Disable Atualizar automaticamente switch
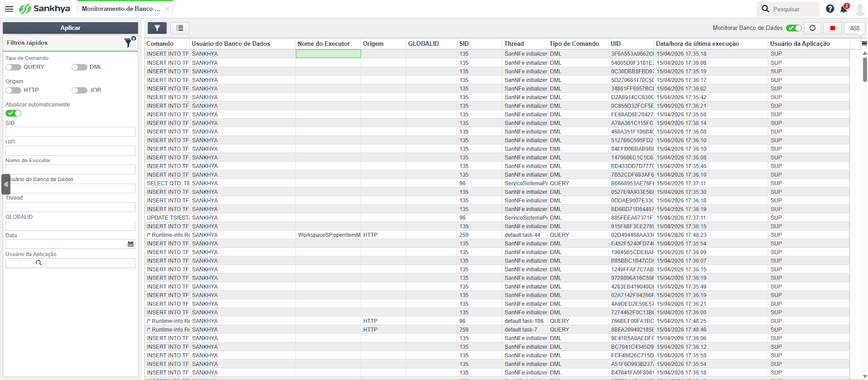868x380 pixels. pos(13,113)
